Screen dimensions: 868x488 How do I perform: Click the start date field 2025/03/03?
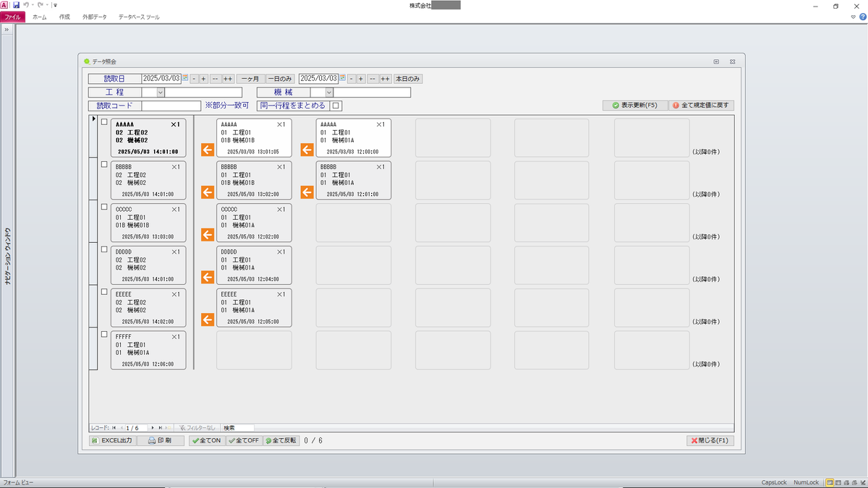point(161,79)
